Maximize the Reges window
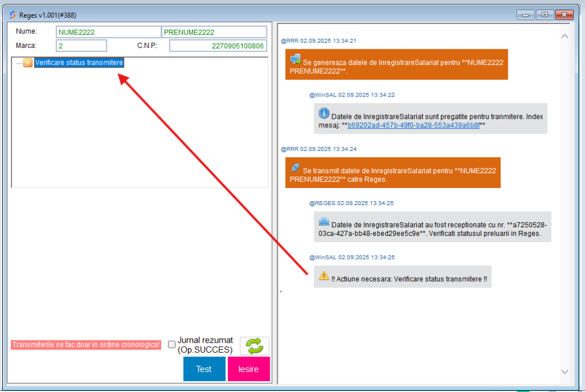The height and width of the screenshot is (392, 585). [x=544, y=15]
